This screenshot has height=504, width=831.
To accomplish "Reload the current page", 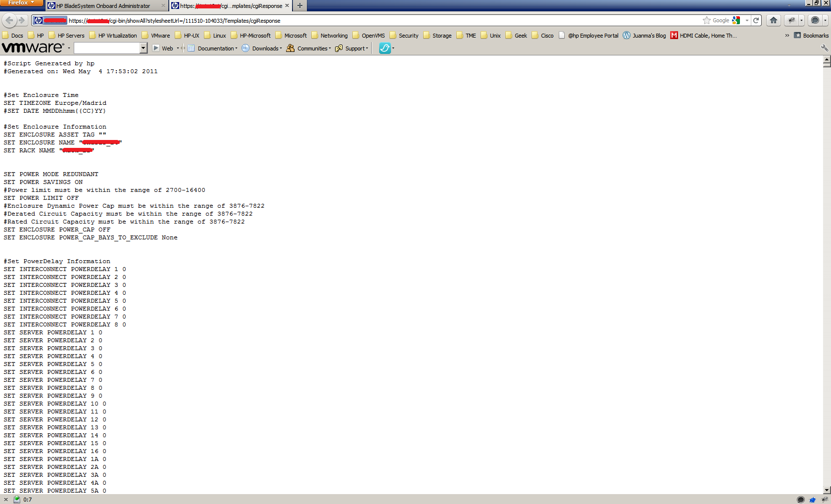I will point(756,20).
